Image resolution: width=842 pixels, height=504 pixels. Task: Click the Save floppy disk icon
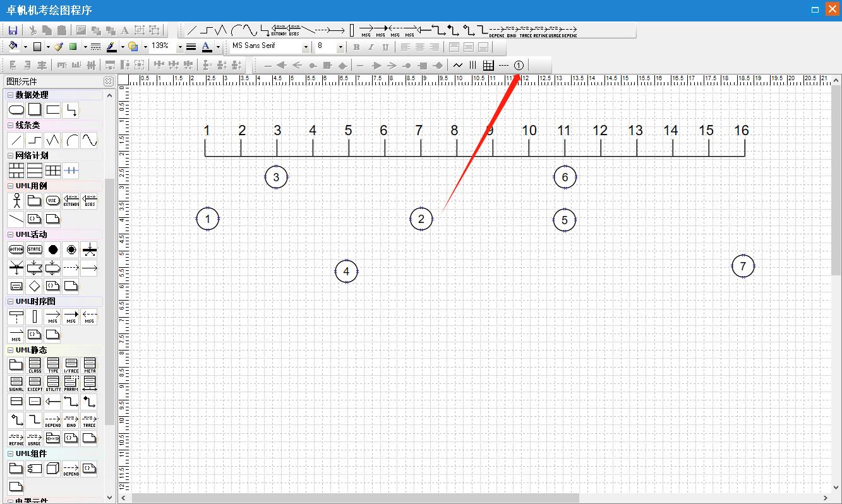click(13, 30)
